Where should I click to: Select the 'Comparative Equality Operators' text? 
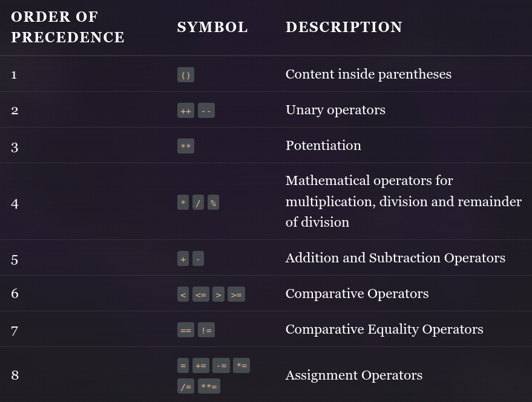(384, 329)
